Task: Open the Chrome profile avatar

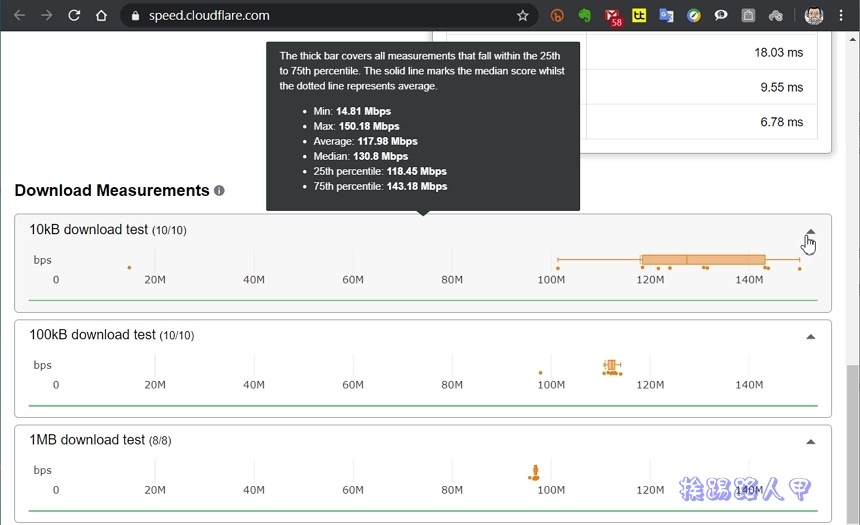Action: (814, 15)
